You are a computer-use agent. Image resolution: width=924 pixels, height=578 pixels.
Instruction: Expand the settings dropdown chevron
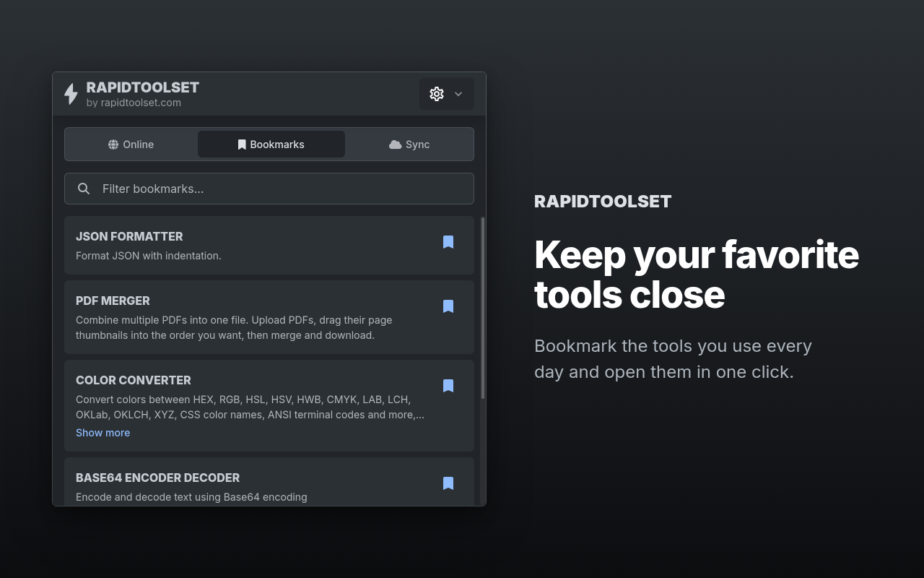click(x=458, y=94)
